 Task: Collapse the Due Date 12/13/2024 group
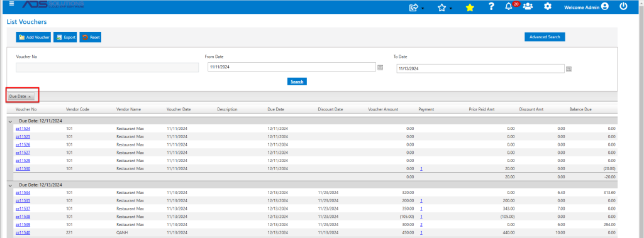point(10,185)
